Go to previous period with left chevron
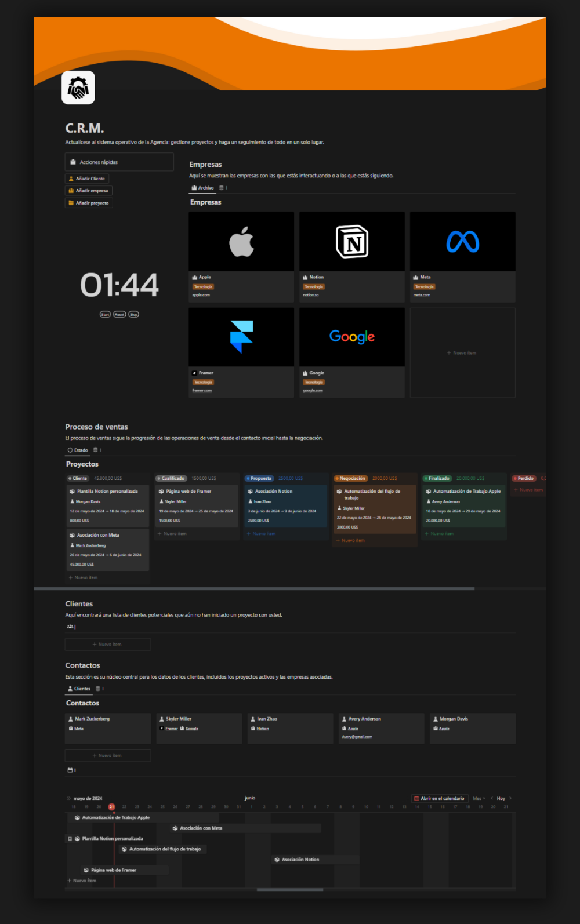The image size is (580, 924). (492, 798)
